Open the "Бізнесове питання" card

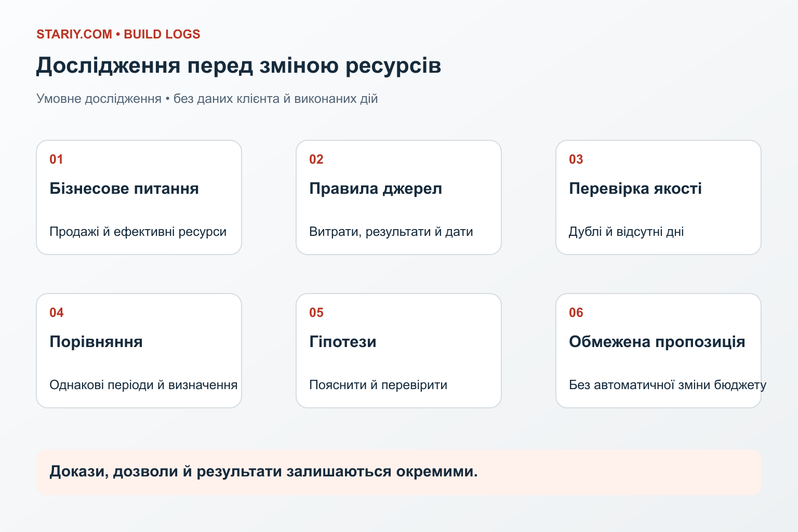click(x=139, y=197)
